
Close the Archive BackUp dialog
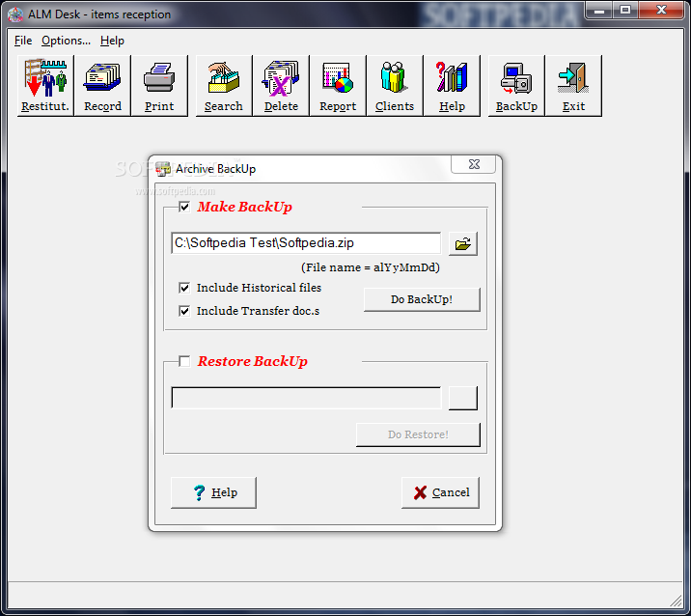(x=474, y=164)
